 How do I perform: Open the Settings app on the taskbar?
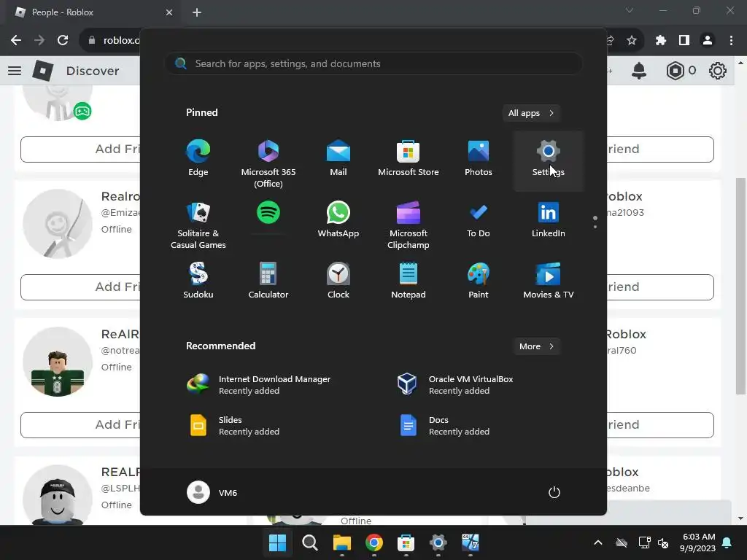[x=438, y=542]
